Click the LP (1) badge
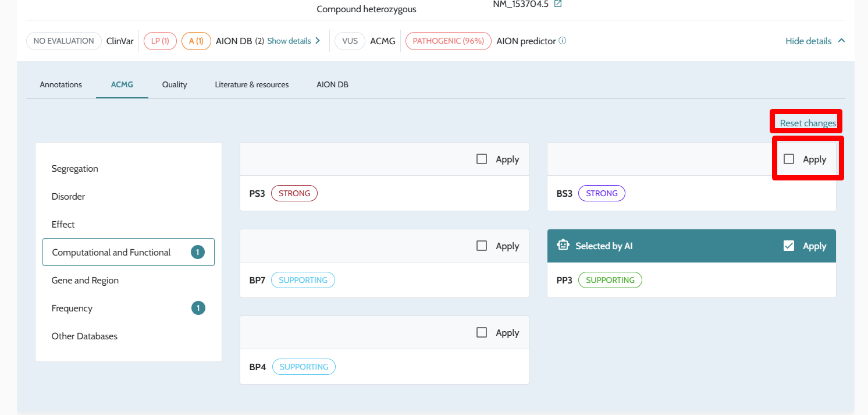 (x=160, y=41)
